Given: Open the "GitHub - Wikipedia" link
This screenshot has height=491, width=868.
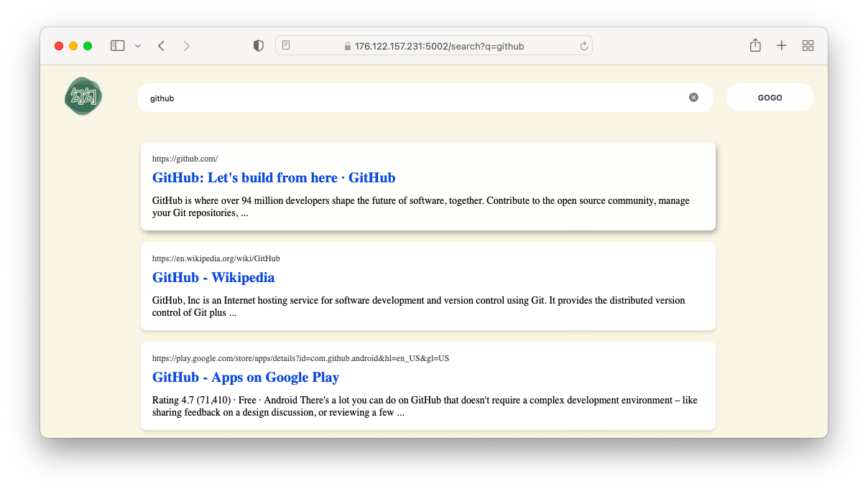Looking at the screenshot, I should [213, 277].
